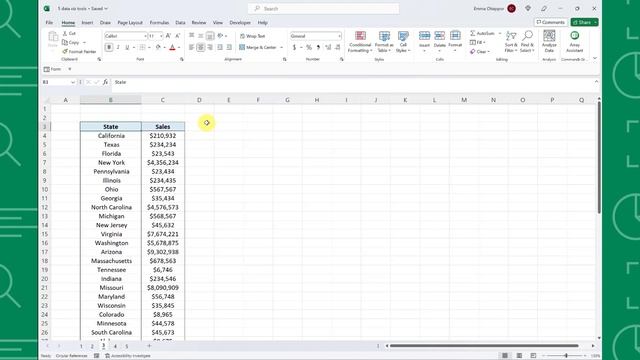Apply Percent Style number format

pyautogui.click(x=309, y=47)
